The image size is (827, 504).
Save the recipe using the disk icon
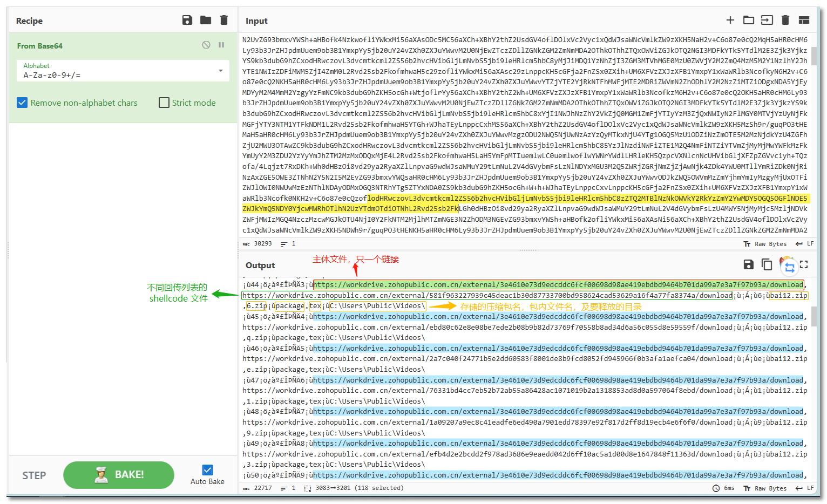click(187, 21)
